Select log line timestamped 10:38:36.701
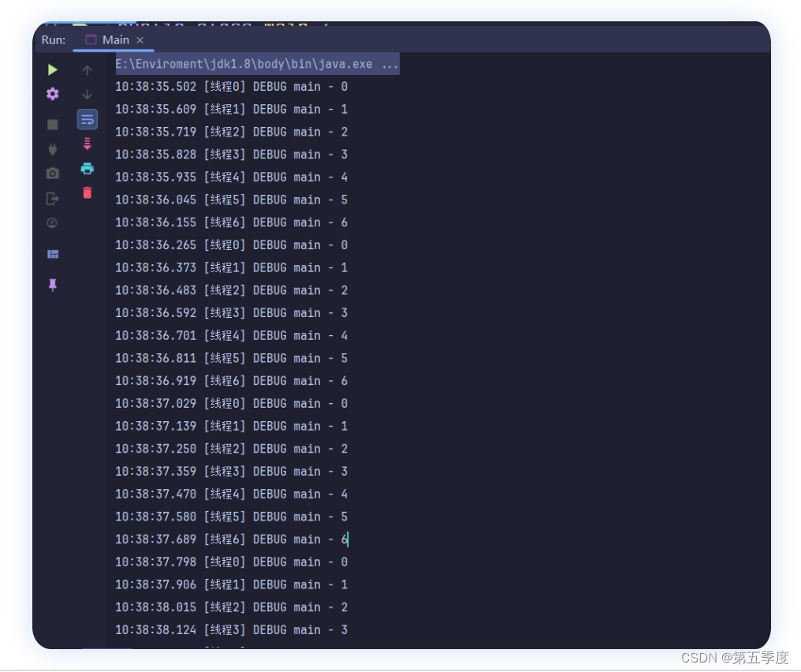 click(232, 336)
